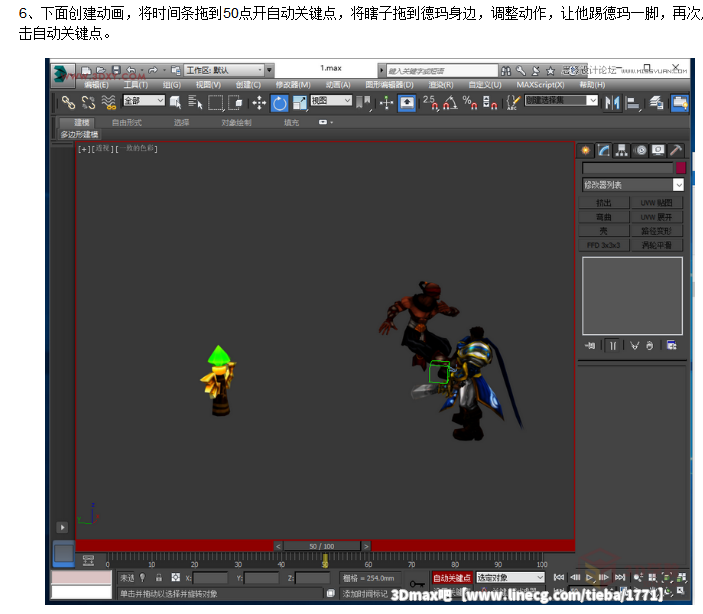Screen dimensions: 703x614
Task: Open the 修改器列表 modifier list dropdown
Action: point(633,184)
